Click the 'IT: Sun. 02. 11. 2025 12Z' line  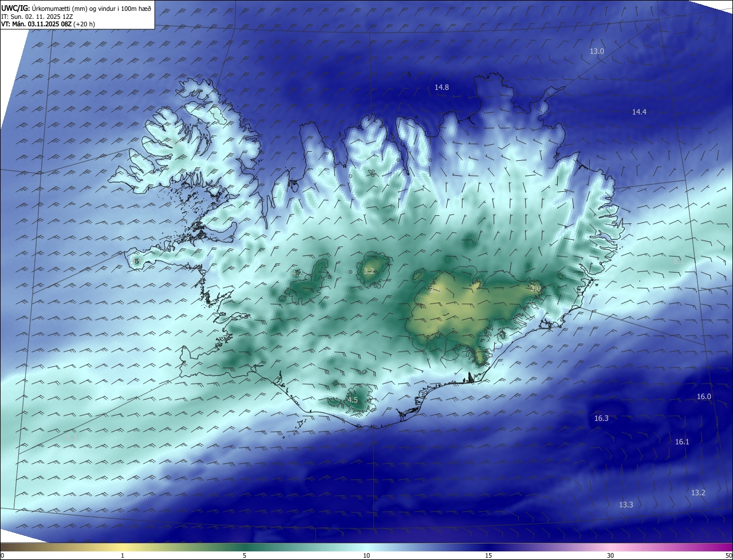click(37, 17)
